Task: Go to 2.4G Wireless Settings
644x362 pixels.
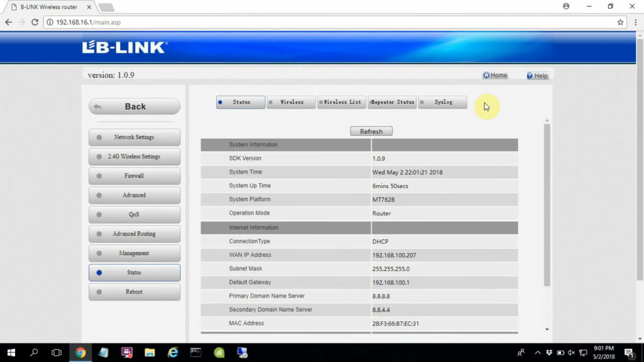Action: 134,156
